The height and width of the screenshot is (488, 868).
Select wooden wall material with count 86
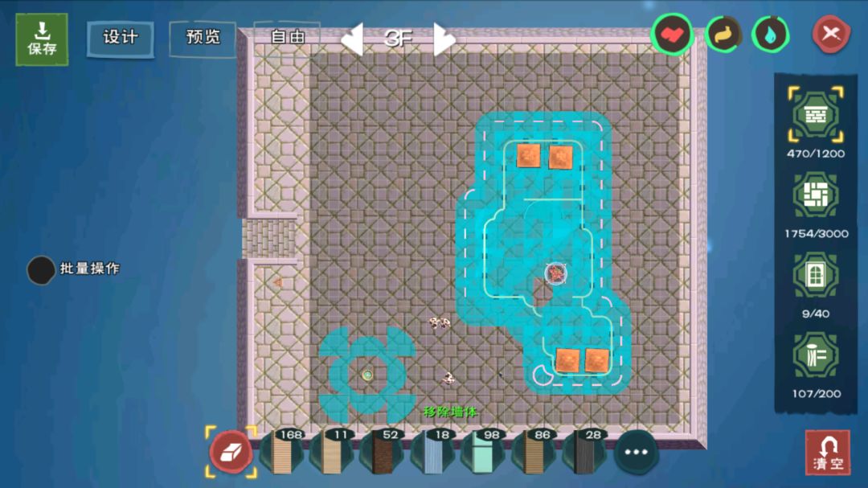(x=534, y=452)
